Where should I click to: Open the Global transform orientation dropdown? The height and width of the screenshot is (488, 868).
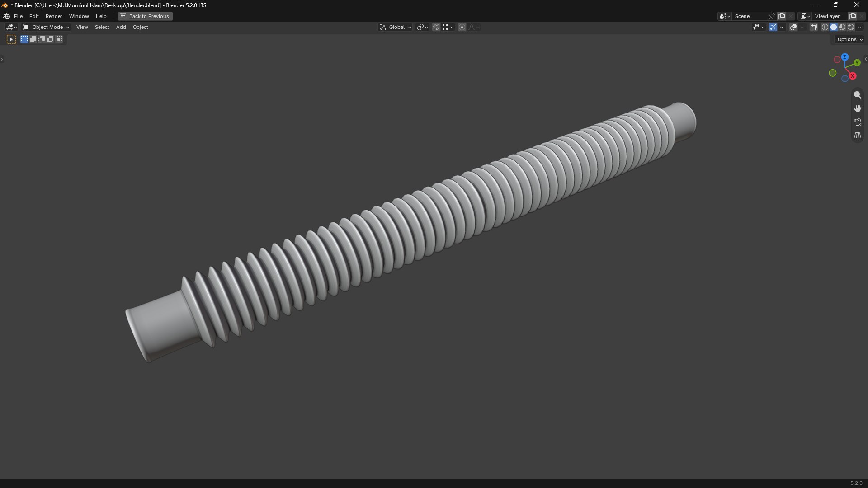[396, 27]
